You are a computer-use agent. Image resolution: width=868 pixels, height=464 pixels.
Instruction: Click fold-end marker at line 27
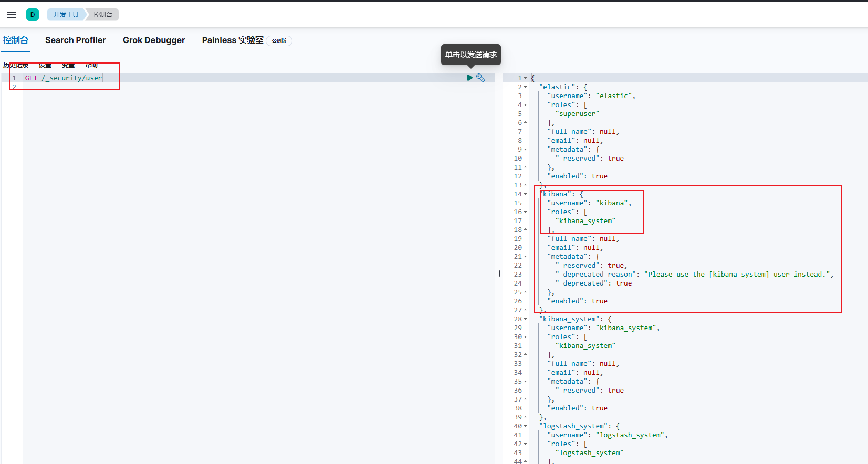pos(526,310)
